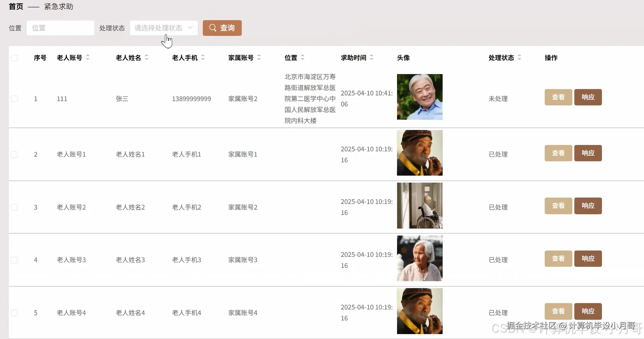
Task: Expand the 处理状态 filter options chevron
Action: coord(190,28)
